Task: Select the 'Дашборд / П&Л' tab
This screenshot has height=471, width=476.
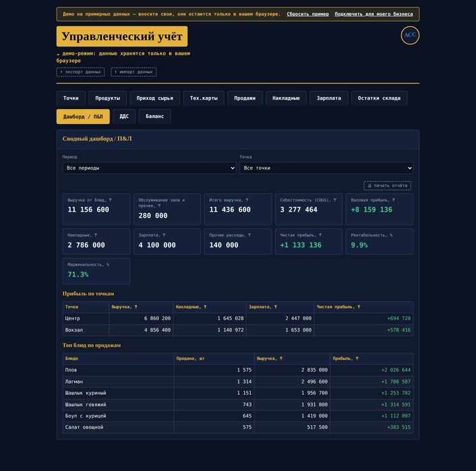Action: pos(83,117)
